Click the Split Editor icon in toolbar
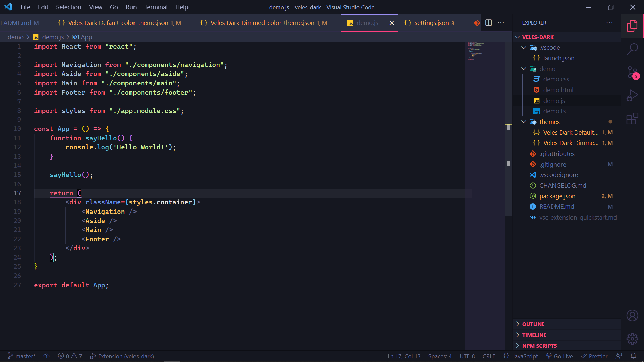This screenshot has height=362, width=644. click(488, 23)
